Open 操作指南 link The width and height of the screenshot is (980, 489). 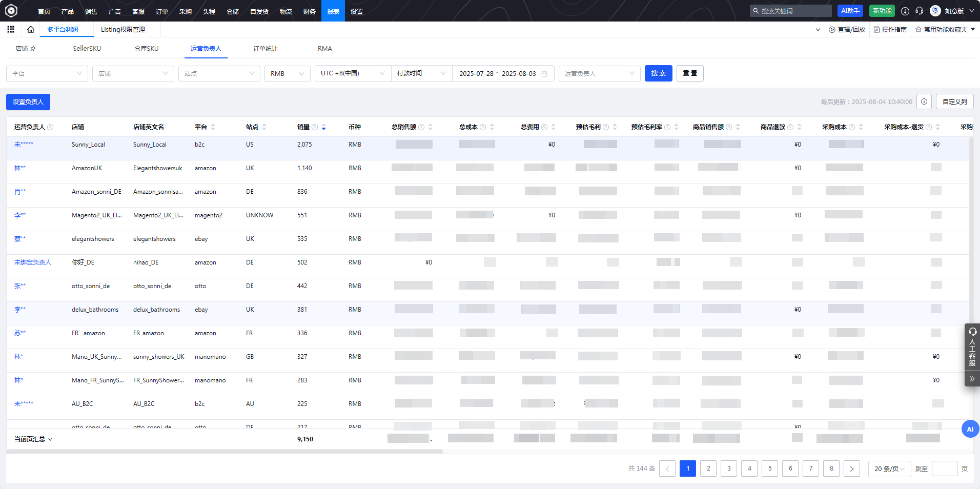(x=890, y=29)
